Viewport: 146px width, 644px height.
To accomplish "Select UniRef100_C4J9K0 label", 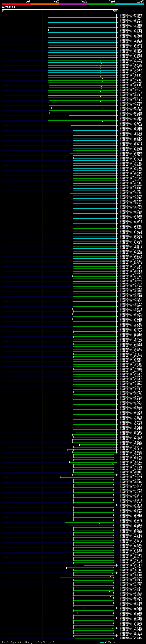I will pos(131,115).
